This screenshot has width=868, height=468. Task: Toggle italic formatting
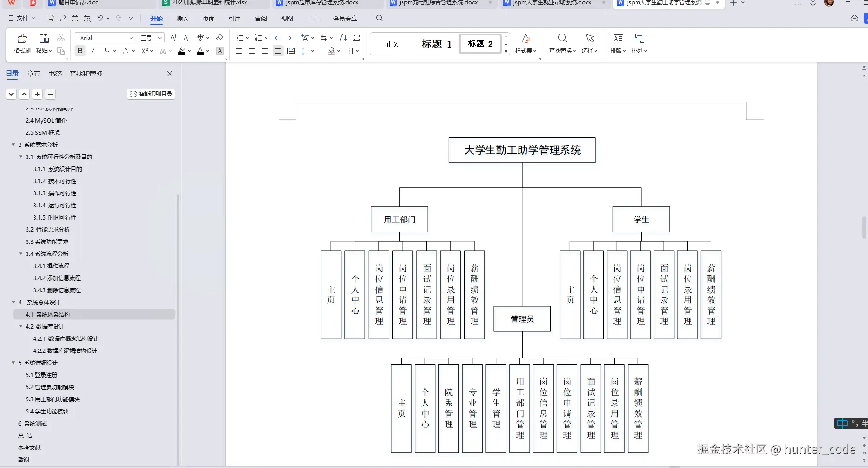point(93,51)
